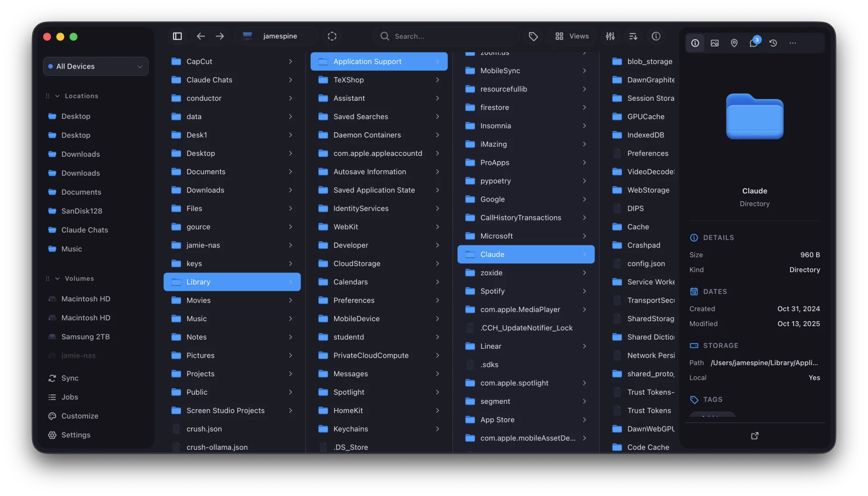Click the Views button in the toolbar

point(571,36)
